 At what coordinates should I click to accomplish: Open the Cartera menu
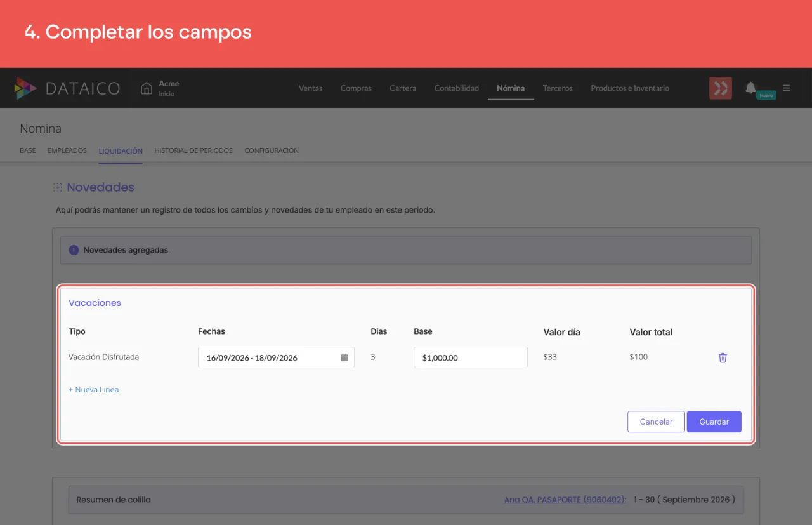pos(403,88)
